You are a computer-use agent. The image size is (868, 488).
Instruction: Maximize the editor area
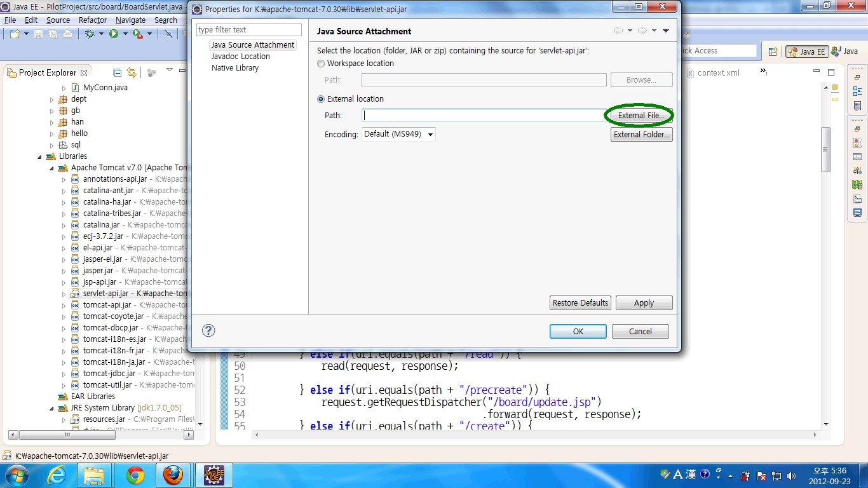click(831, 72)
